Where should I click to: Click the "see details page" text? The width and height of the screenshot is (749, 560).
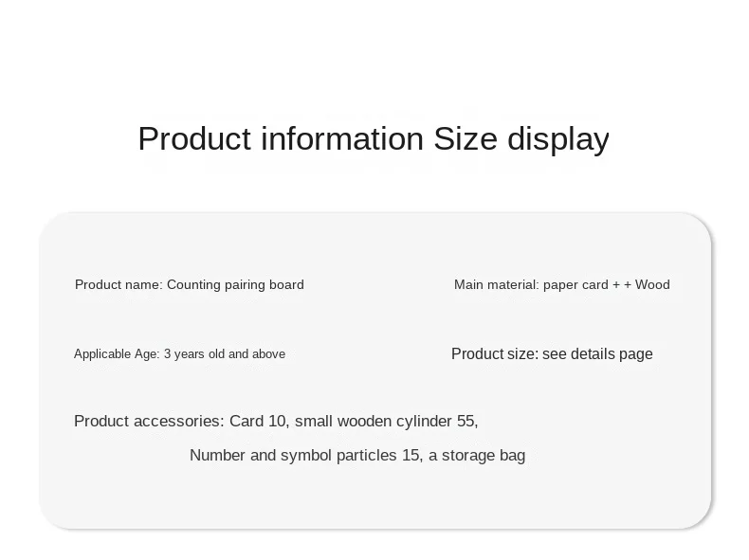coord(597,354)
